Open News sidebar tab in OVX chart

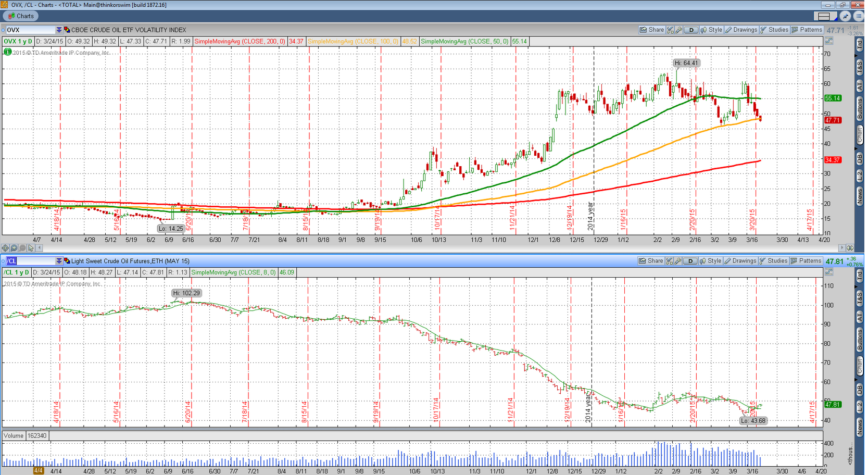[x=859, y=196]
